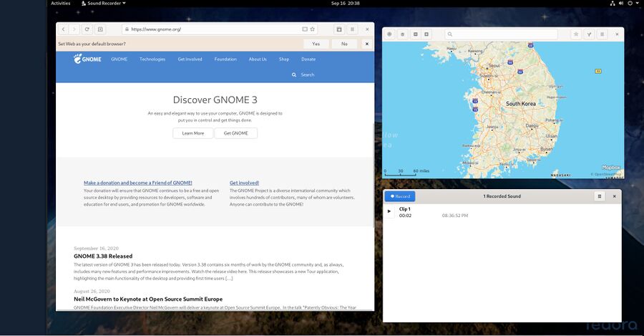Click the GNOME foot logo

tap(87, 59)
